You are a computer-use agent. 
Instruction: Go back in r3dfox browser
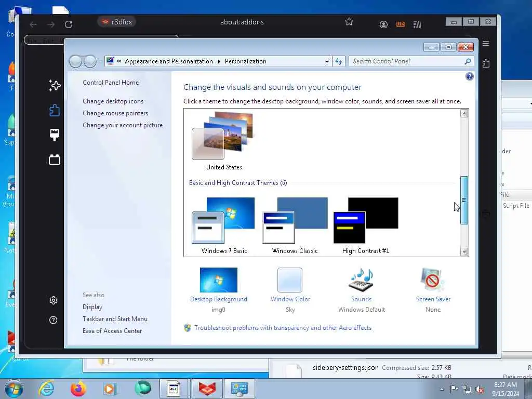[x=33, y=24]
